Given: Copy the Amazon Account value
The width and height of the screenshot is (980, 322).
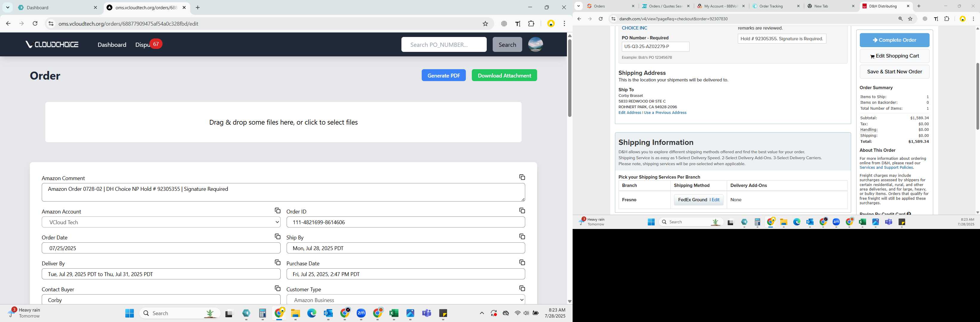Looking at the screenshot, I should coord(277,210).
